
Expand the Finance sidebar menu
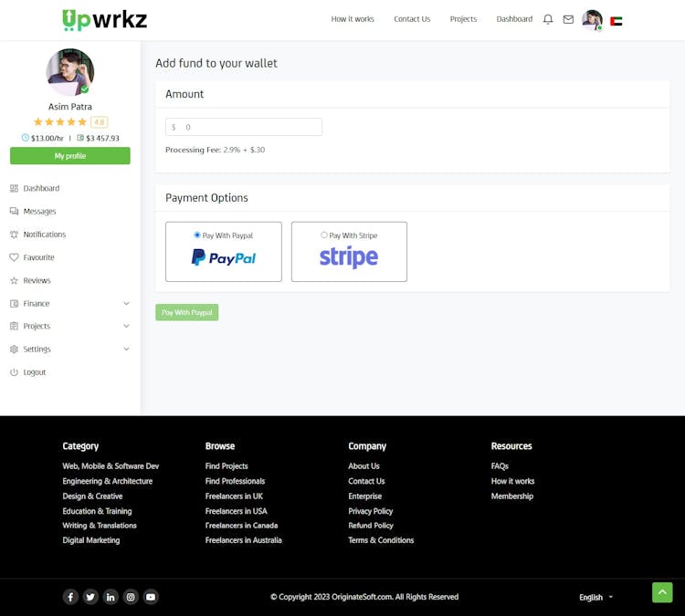69,303
